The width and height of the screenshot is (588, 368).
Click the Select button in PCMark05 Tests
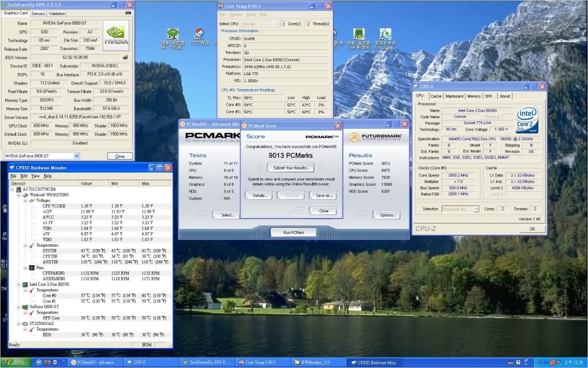coord(228,215)
